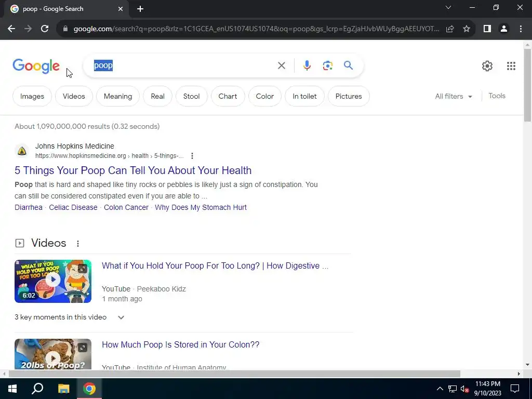The width and height of the screenshot is (532, 399).
Task: Open the Tools button
Action: click(497, 96)
